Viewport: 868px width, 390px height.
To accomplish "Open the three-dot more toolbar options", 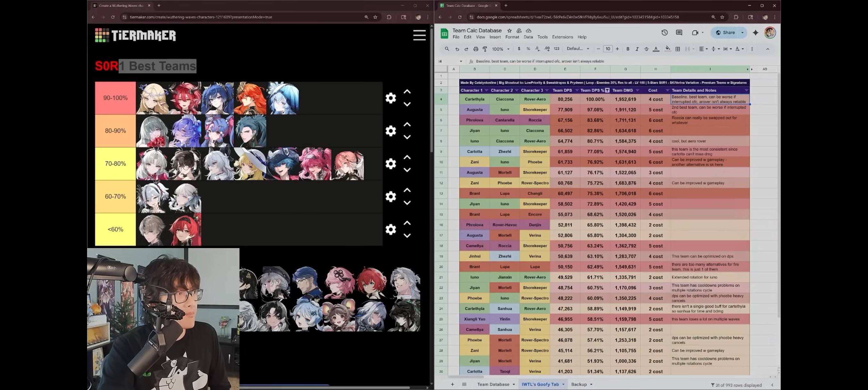I will tap(752, 49).
